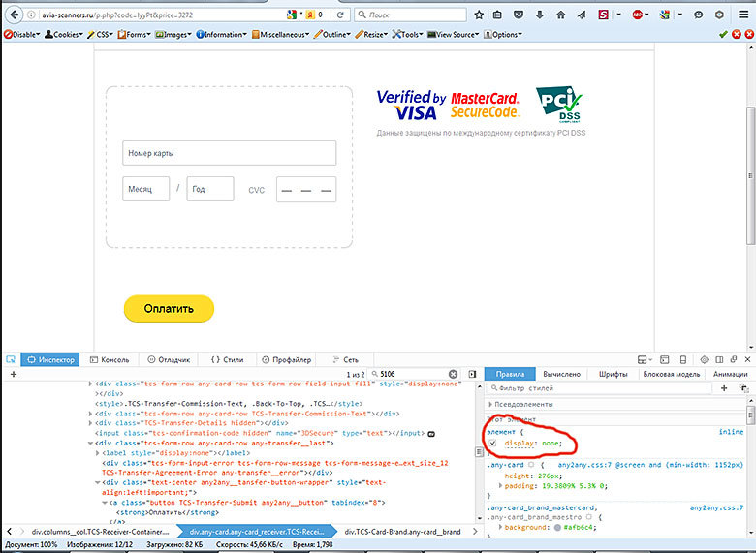The height and width of the screenshot is (553, 756).
Task: Focus the Номер карты input field
Action: [229, 153]
